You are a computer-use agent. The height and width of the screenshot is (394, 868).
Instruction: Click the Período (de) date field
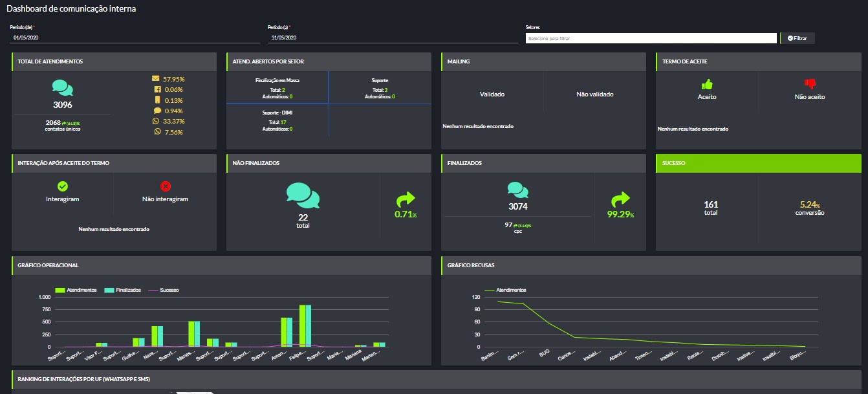click(x=135, y=38)
